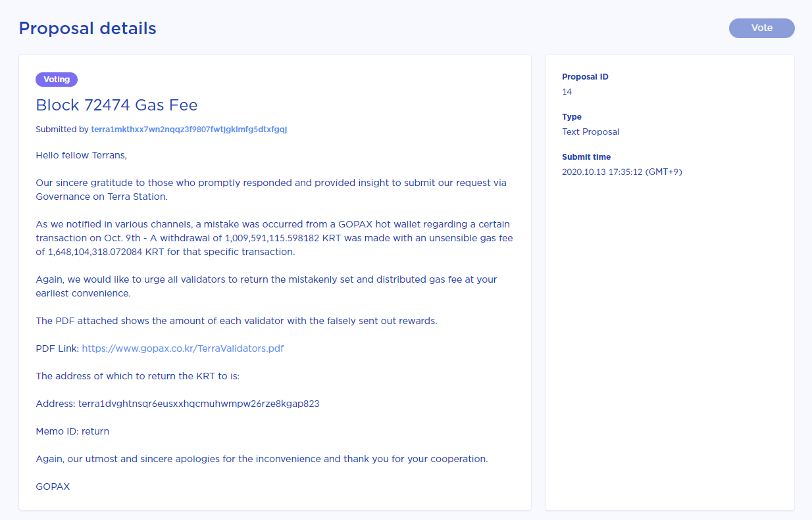
Task: Click the Submit time label
Action: pyautogui.click(x=586, y=157)
